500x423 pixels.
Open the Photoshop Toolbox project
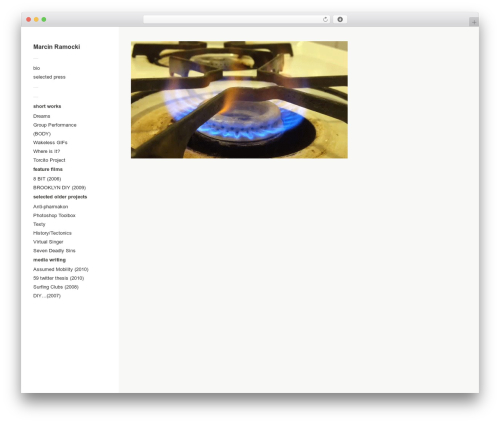[x=54, y=215]
